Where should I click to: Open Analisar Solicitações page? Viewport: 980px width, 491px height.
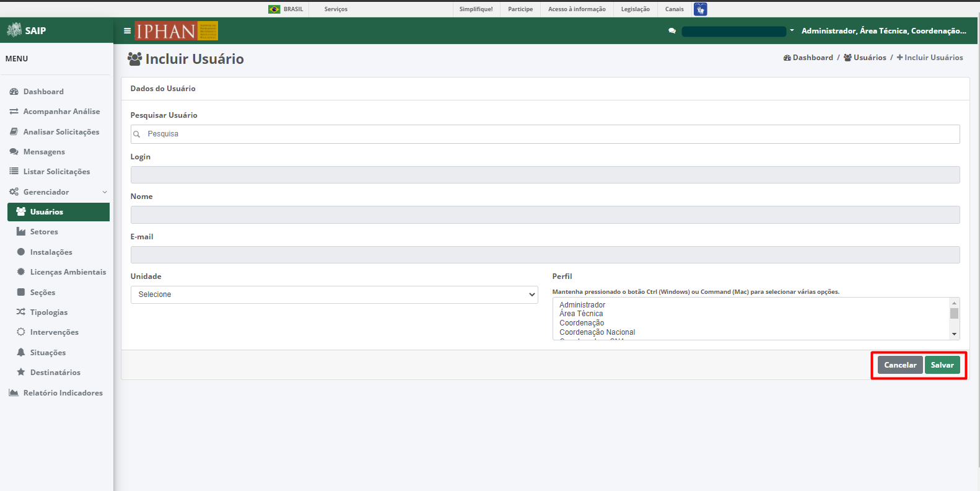(x=61, y=132)
